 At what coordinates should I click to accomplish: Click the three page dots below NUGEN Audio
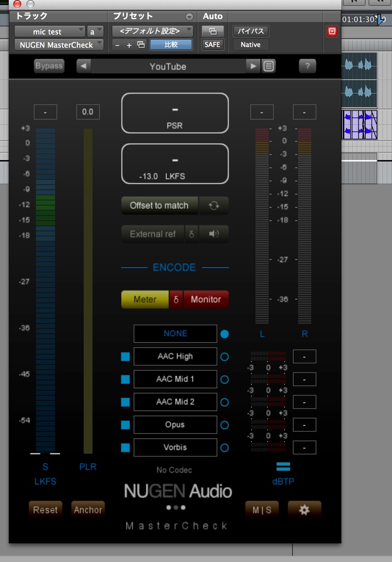pyautogui.click(x=175, y=508)
